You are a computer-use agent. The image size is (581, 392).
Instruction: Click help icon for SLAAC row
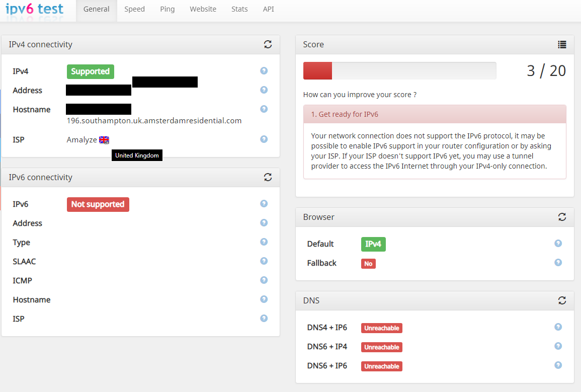tap(264, 261)
